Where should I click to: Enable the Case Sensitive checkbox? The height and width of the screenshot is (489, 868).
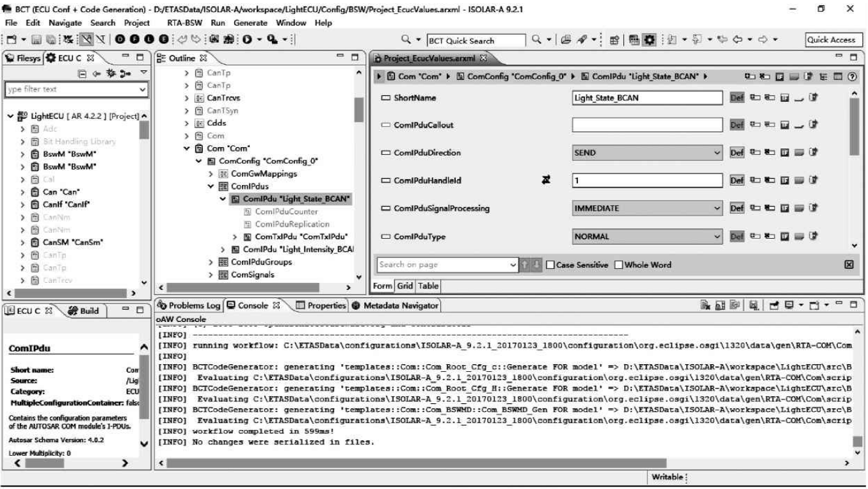[x=551, y=265]
